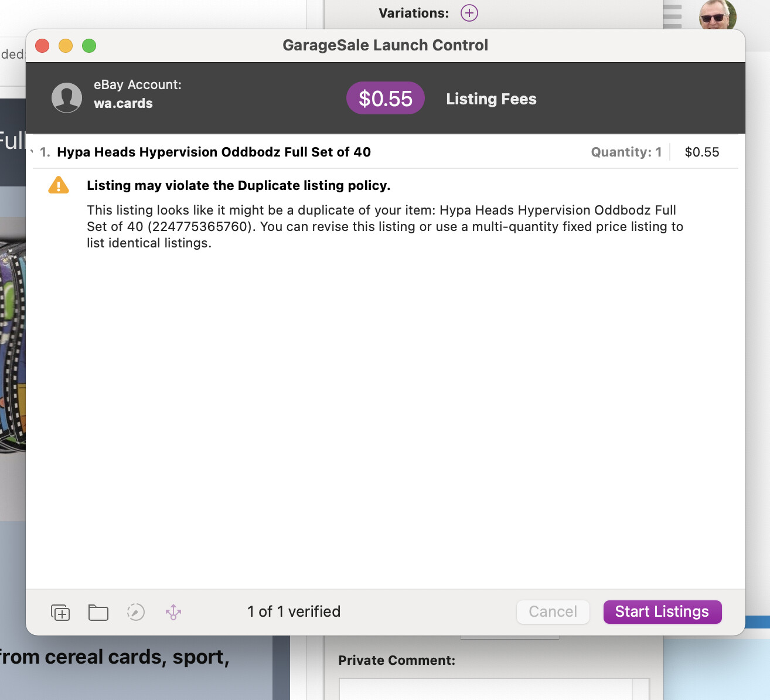Screen dimensions: 770x700
Task: Click the add listings icon in bottom toolbar
Action: coord(60,612)
